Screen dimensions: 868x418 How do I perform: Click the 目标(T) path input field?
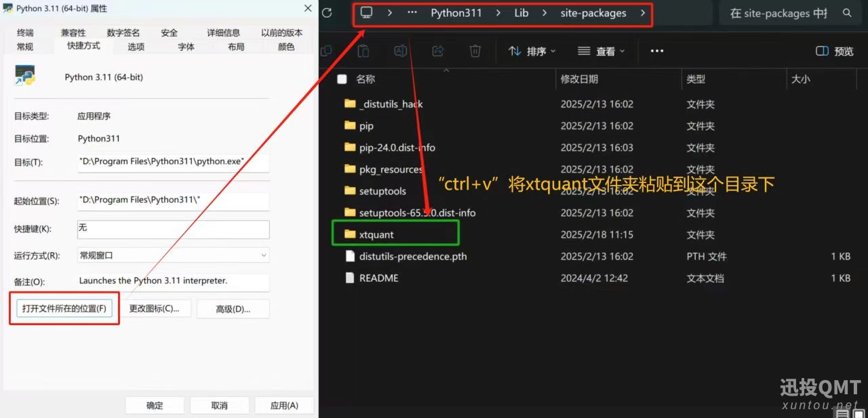click(x=174, y=162)
